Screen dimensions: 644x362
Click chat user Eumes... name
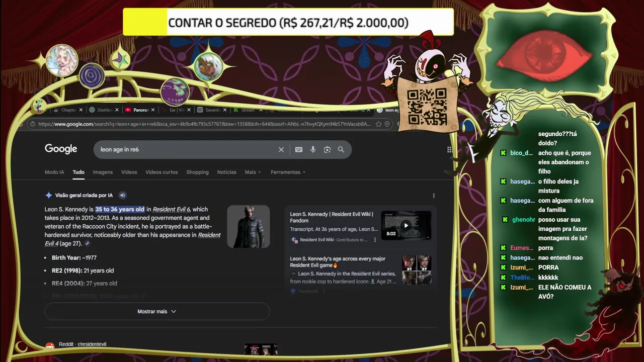point(522,248)
